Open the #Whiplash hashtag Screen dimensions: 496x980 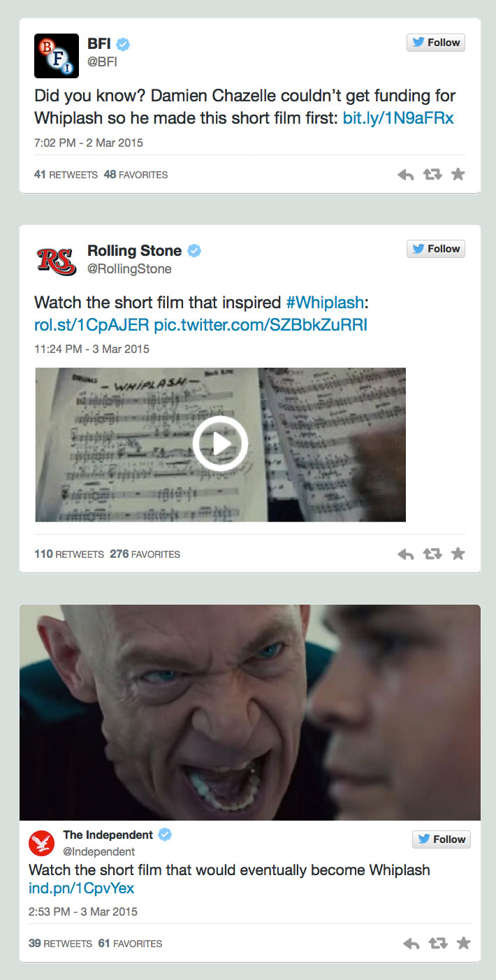click(325, 303)
